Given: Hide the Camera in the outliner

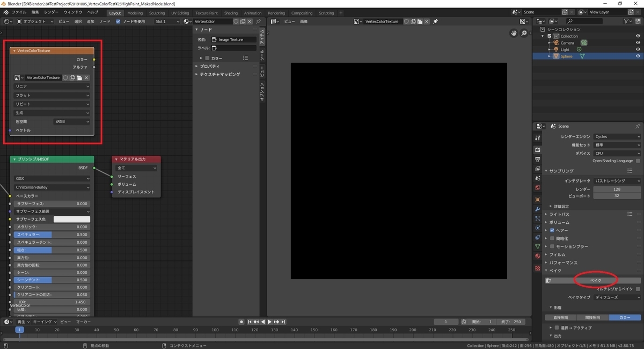Looking at the screenshot, I should (x=638, y=42).
